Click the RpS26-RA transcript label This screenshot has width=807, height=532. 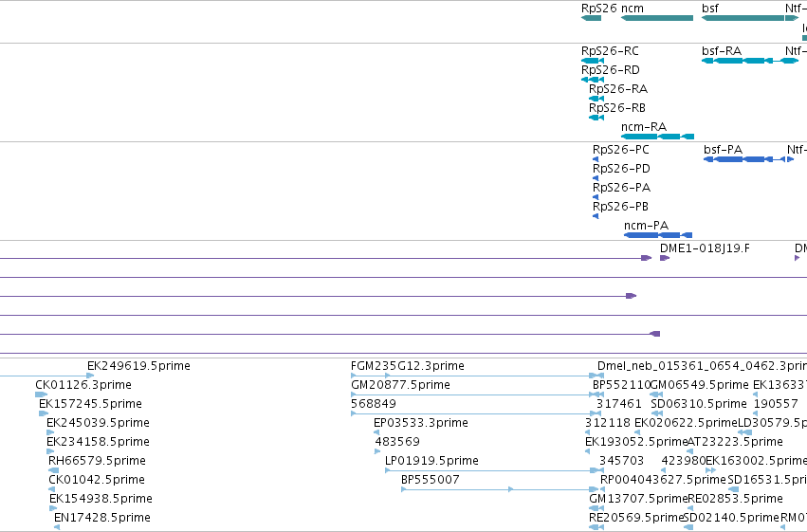pyautogui.click(x=618, y=89)
